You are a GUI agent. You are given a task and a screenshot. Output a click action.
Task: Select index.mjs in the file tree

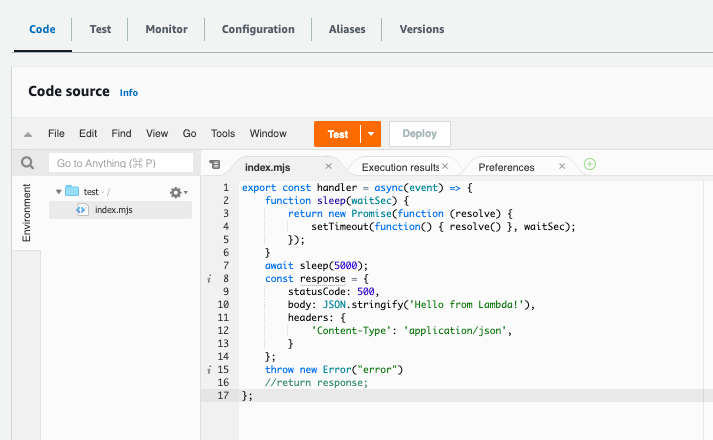pos(121,210)
